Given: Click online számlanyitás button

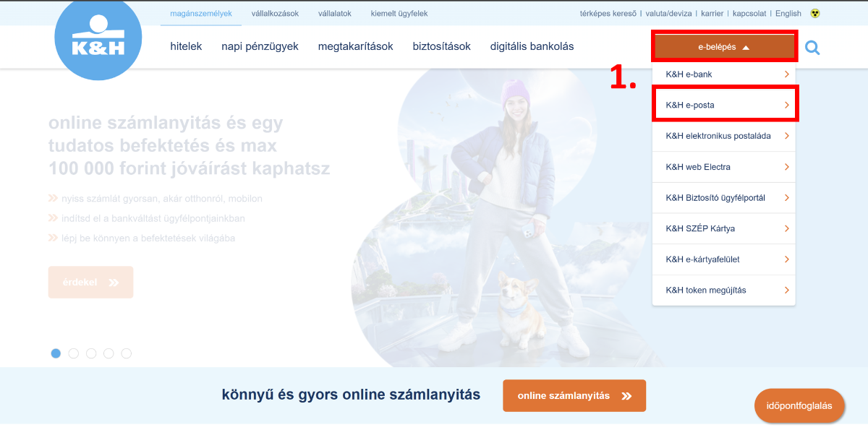Looking at the screenshot, I should click(574, 396).
